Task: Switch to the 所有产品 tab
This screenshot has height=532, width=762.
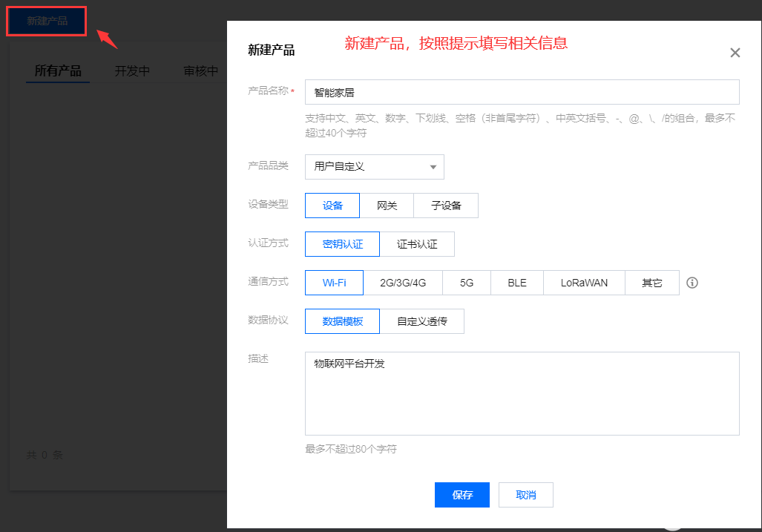Action: (57, 71)
